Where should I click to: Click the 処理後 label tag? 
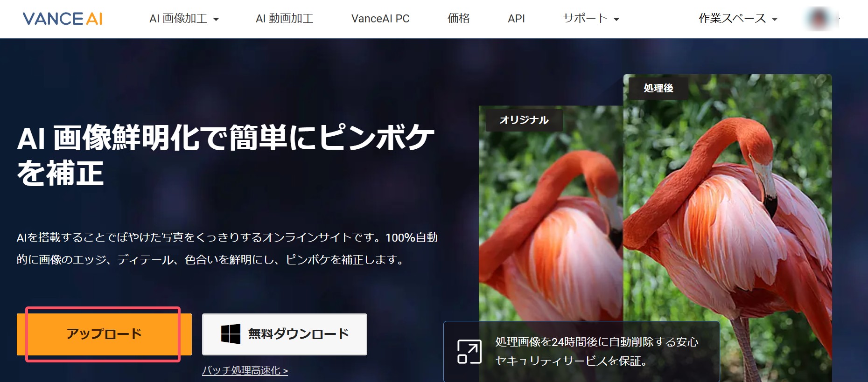(x=658, y=88)
